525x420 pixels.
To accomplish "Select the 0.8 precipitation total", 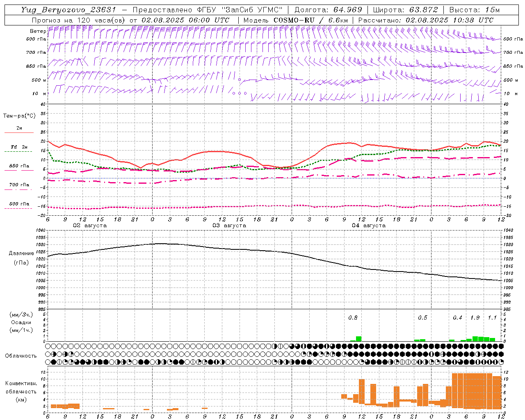I will tap(353, 317).
